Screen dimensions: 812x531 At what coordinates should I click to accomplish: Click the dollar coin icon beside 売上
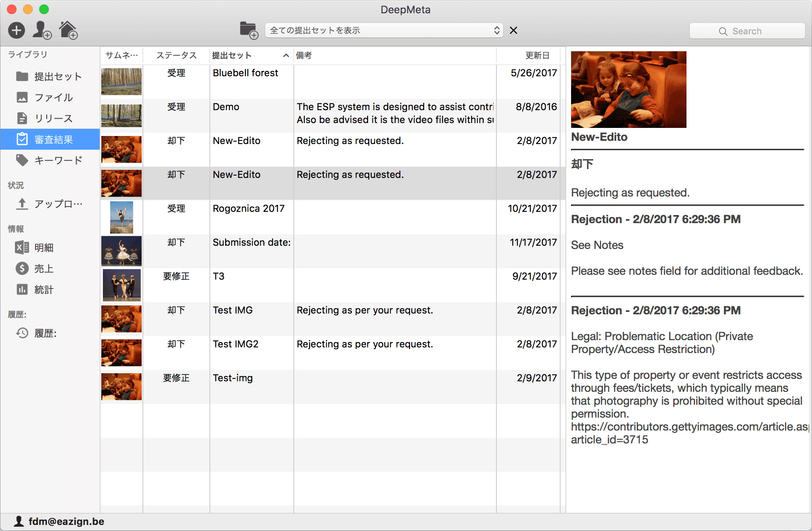point(22,268)
